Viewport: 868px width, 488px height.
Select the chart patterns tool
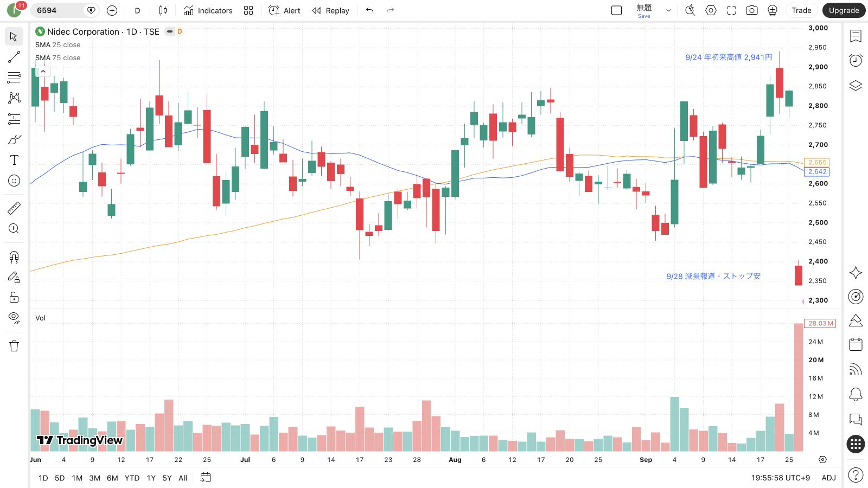[14, 98]
